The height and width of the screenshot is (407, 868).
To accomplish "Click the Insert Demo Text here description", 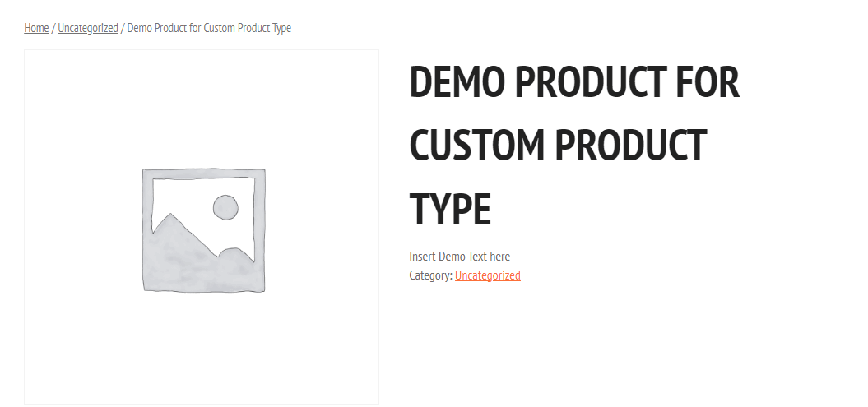I will click(x=459, y=256).
